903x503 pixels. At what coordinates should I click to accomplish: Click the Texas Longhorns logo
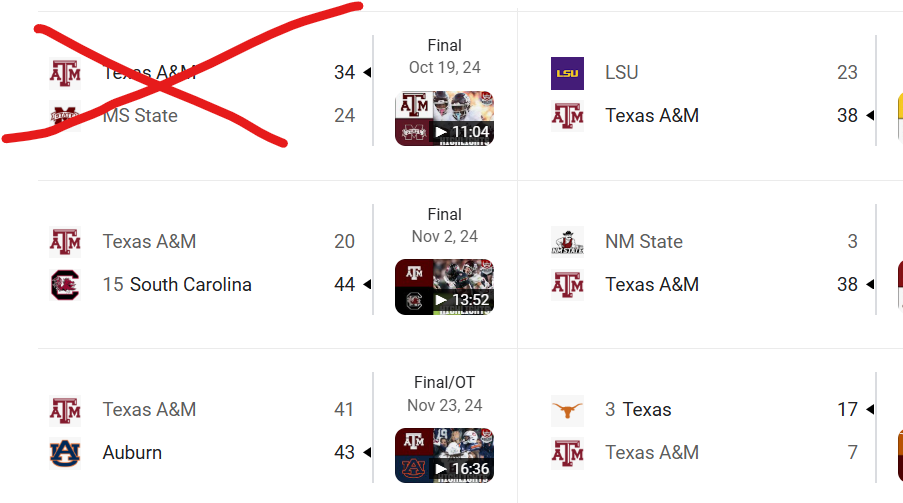[567, 410]
